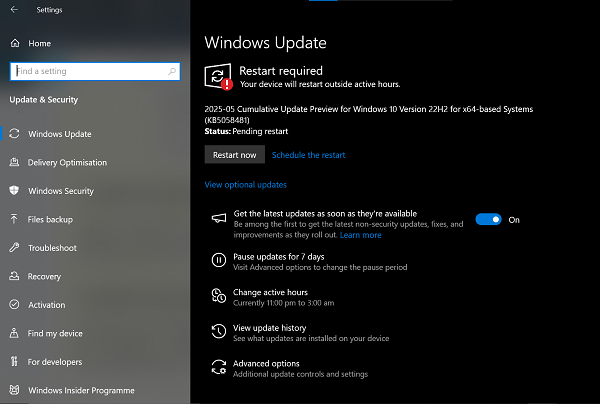The height and width of the screenshot is (404, 600).
Task: Click 'Additional update controls and settings' text
Action: point(300,374)
